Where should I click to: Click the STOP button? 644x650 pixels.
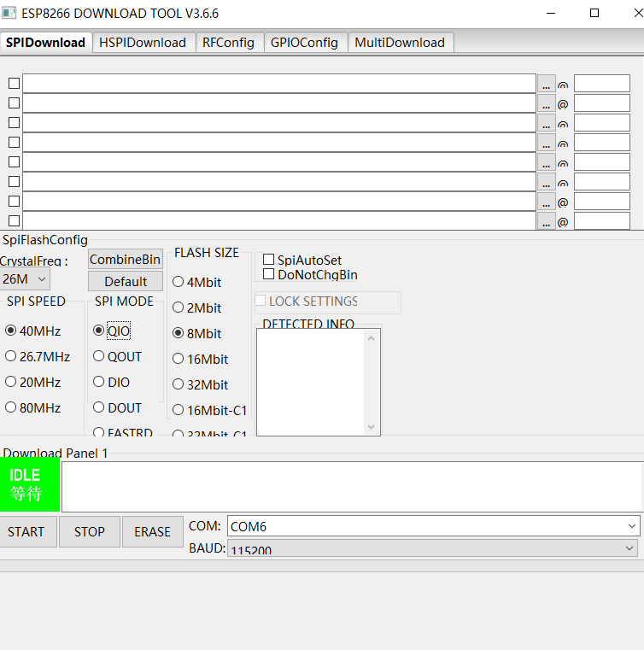pos(90,531)
